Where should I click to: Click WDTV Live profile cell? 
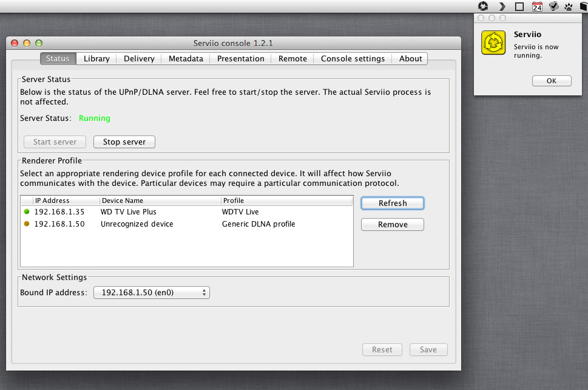(240, 211)
